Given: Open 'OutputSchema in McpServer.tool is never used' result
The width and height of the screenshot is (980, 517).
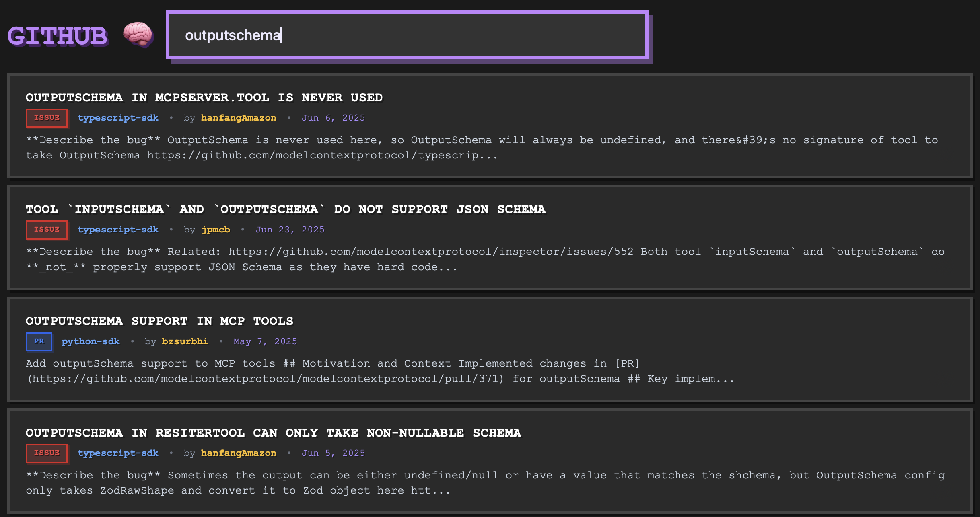Looking at the screenshot, I should tap(204, 98).
